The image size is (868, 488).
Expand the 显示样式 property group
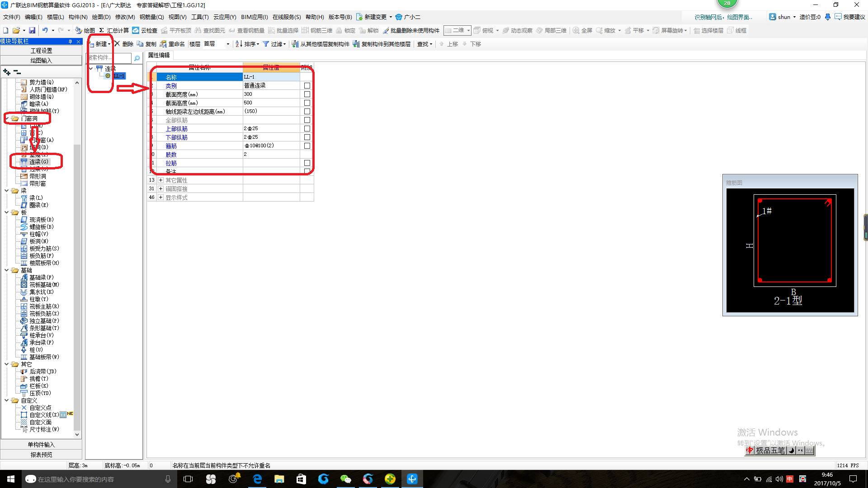tap(160, 197)
